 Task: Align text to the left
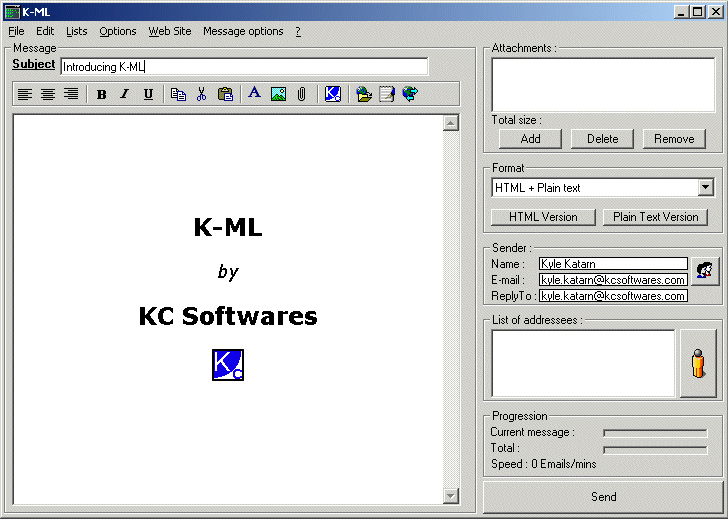click(25, 94)
